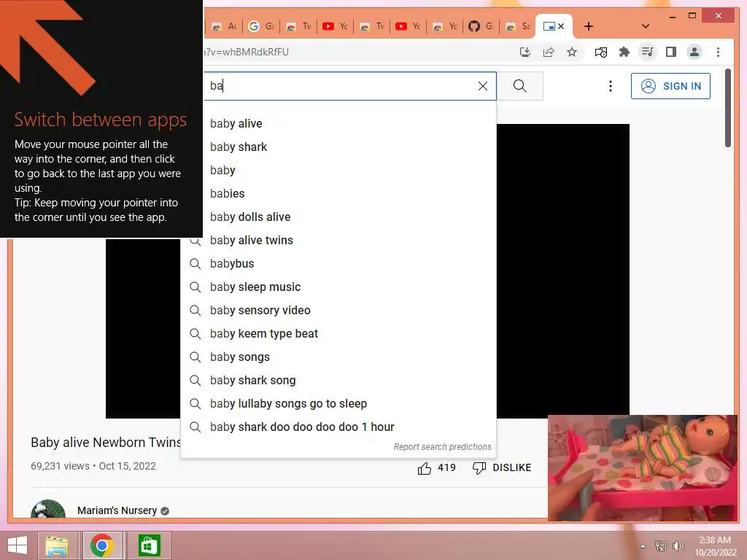Click the install/download icon in address bar
747x560 pixels.
coord(525,52)
